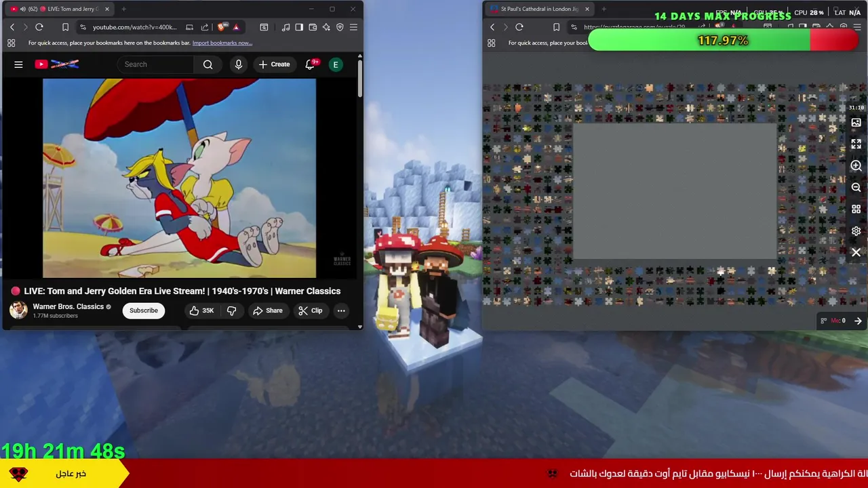Click the arrow next to Me: 0
The image size is (868, 488).
tap(858, 321)
